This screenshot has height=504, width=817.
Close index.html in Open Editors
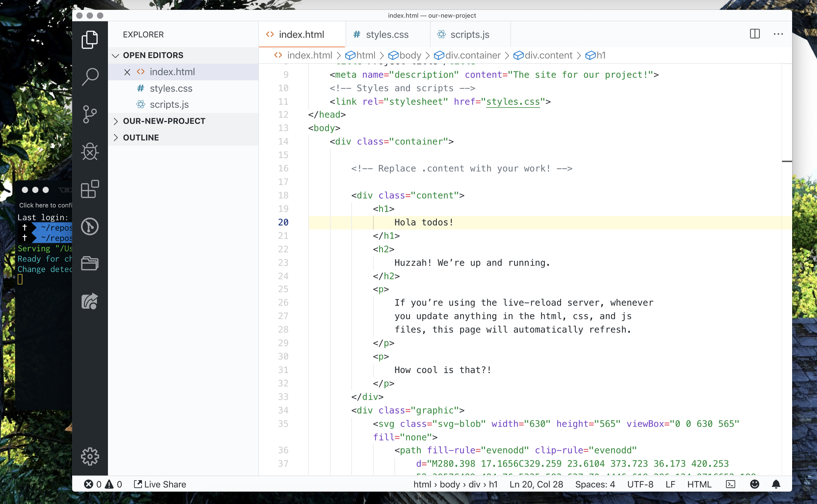point(127,72)
